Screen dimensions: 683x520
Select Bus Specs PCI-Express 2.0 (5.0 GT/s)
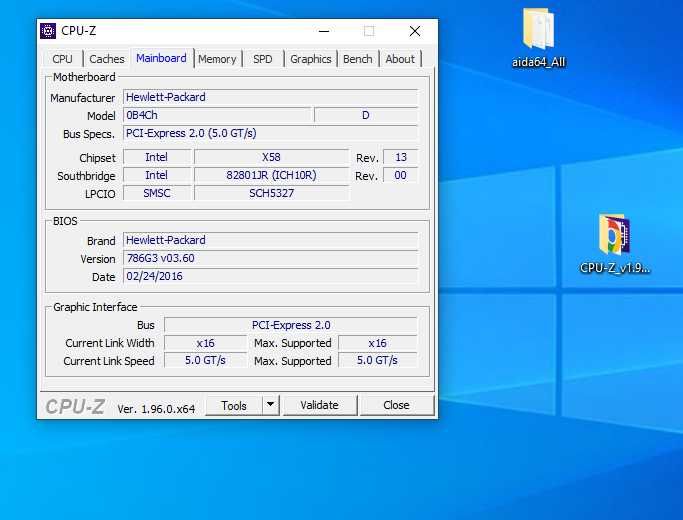pyautogui.click(x=270, y=133)
